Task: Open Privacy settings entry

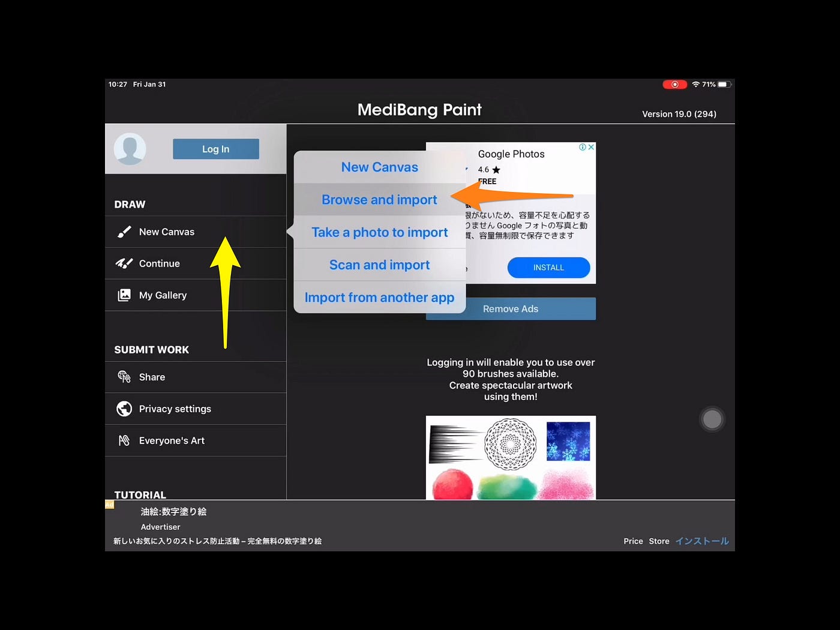Action: 196,409
